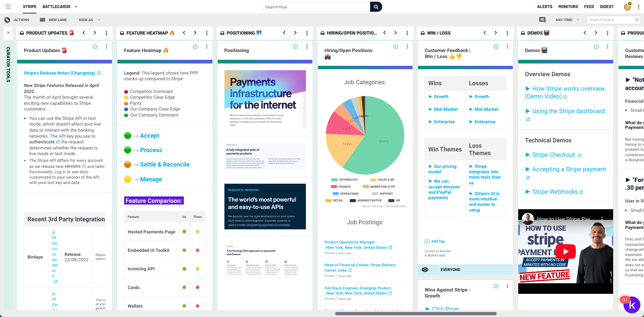Open the View As dropdown
Screen dimensions: 644x317
point(89,20)
